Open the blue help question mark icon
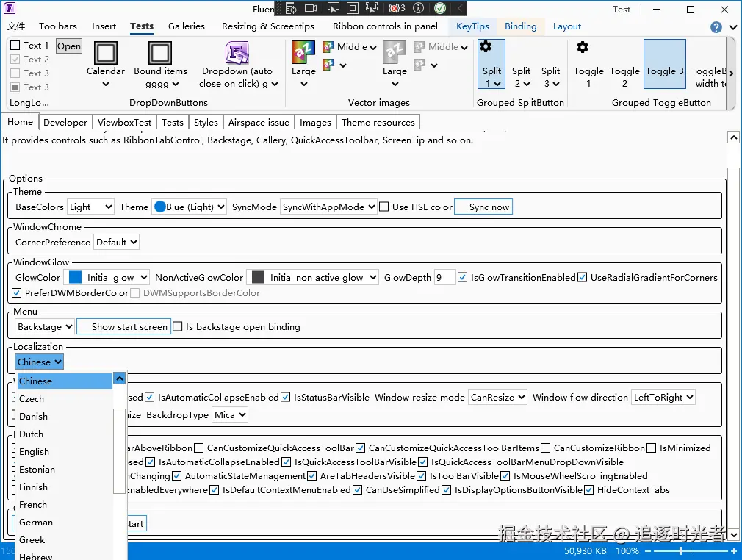Viewport: 742px width, 560px height. (716, 27)
